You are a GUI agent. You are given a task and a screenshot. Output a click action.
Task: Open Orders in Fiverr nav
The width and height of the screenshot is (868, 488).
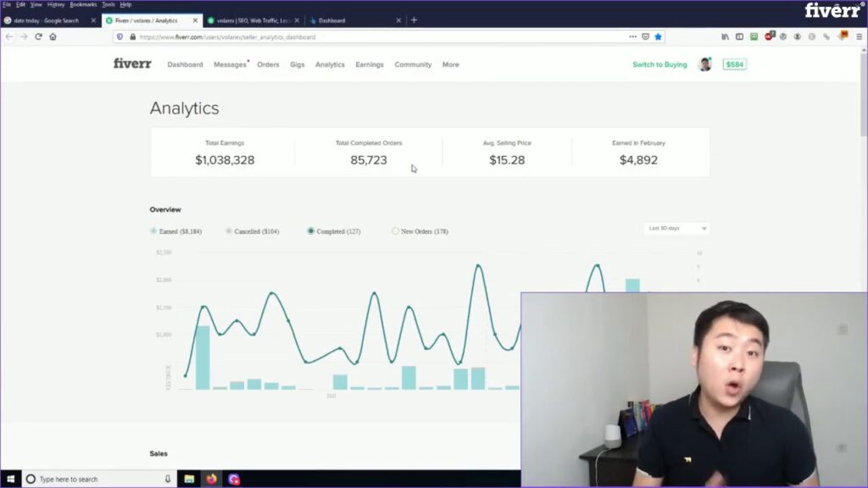(268, 64)
